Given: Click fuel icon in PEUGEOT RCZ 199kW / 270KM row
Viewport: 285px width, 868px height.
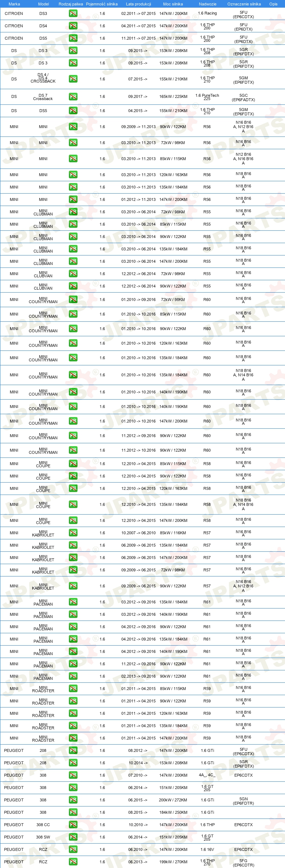Looking at the screenshot, I should pos(73,862).
